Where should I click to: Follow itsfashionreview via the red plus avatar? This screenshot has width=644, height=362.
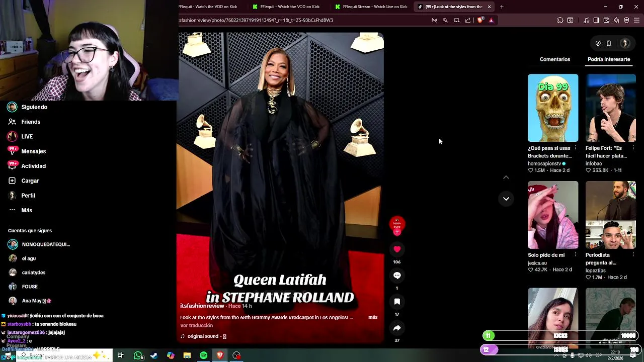pos(397,232)
